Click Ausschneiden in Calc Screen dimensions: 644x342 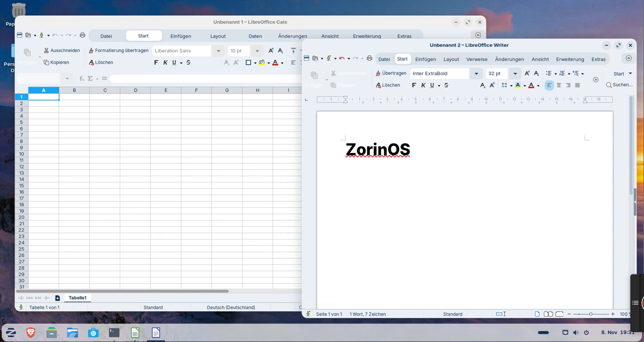click(x=62, y=51)
